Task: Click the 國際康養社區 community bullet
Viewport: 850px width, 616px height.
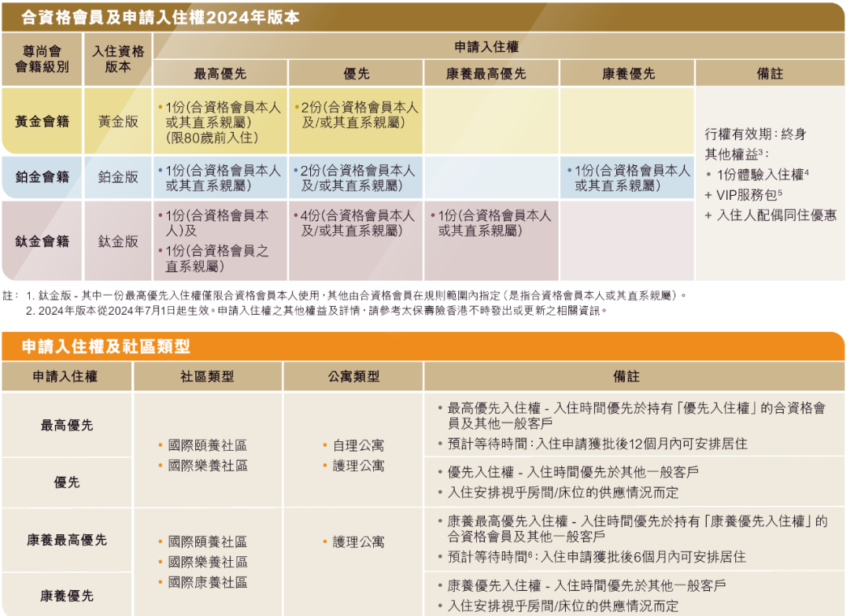Action: tap(207, 582)
